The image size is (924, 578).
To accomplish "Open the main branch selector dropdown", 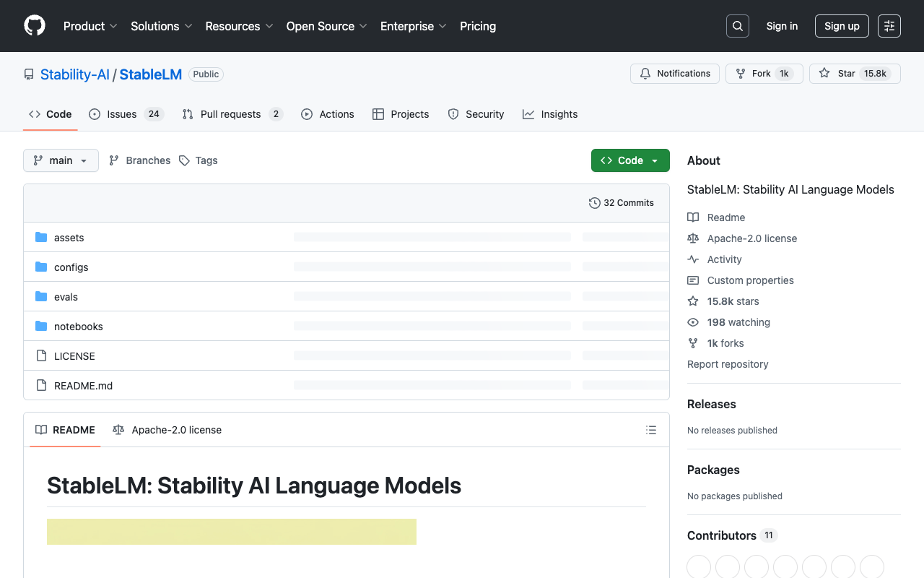I will [61, 160].
